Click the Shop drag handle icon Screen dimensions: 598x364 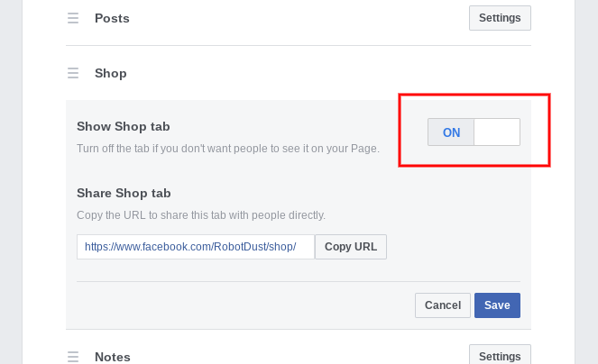pos(73,73)
